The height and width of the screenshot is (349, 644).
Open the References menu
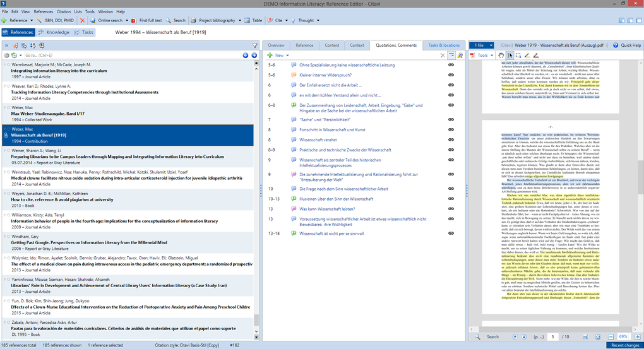[x=43, y=11]
